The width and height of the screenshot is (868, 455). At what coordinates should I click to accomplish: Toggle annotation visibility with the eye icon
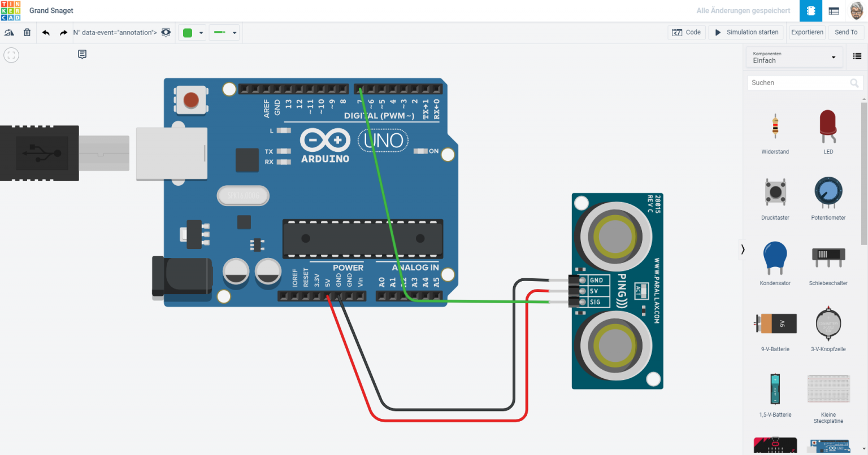click(166, 32)
